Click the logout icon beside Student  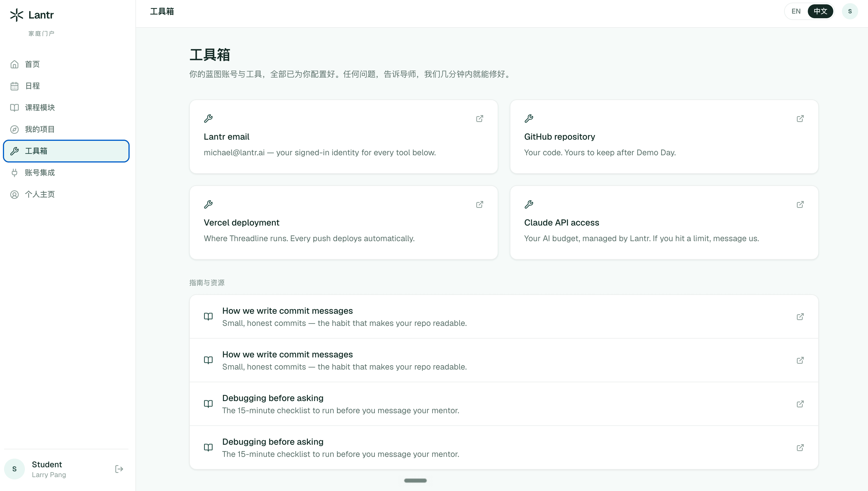tap(119, 469)
